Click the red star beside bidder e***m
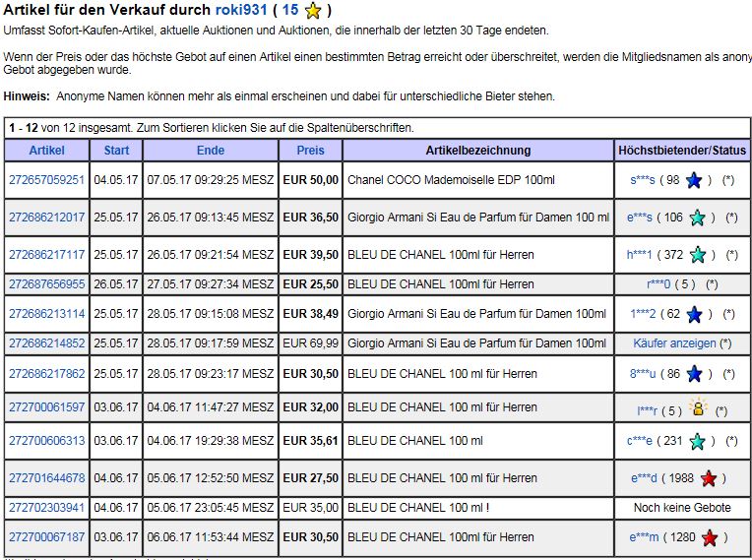Image resolution: width=752 pixels, height=560 pixels. (x=710, y=538)
